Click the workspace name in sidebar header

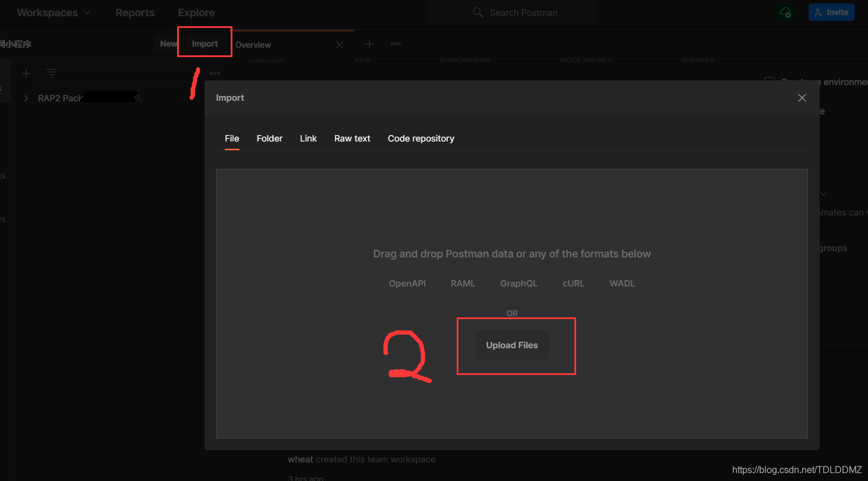(x=16, y=44)
